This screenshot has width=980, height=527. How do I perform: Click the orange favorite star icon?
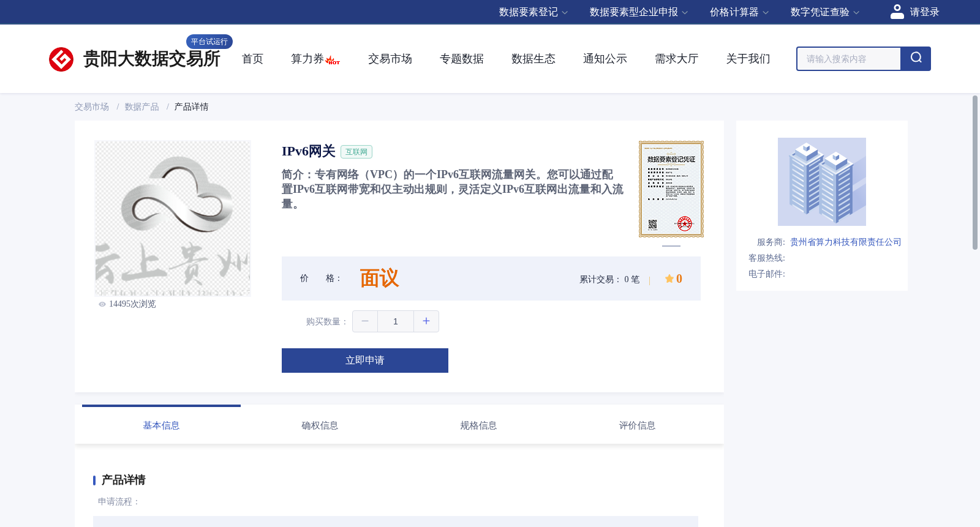point(669,278)
